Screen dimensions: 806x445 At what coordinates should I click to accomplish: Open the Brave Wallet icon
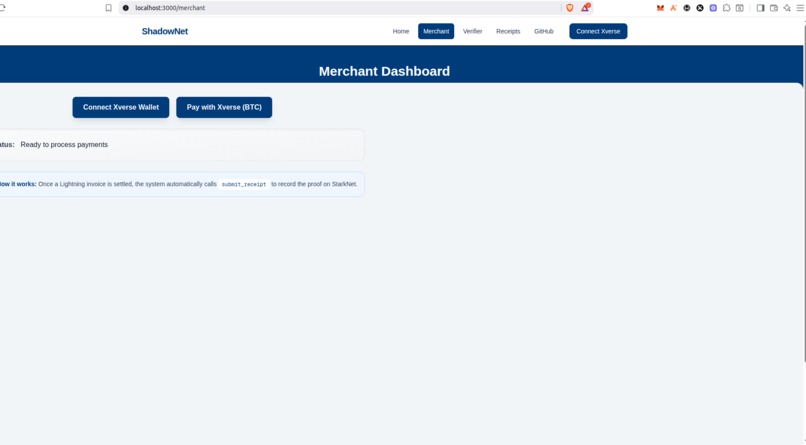[x=774, y=8]
